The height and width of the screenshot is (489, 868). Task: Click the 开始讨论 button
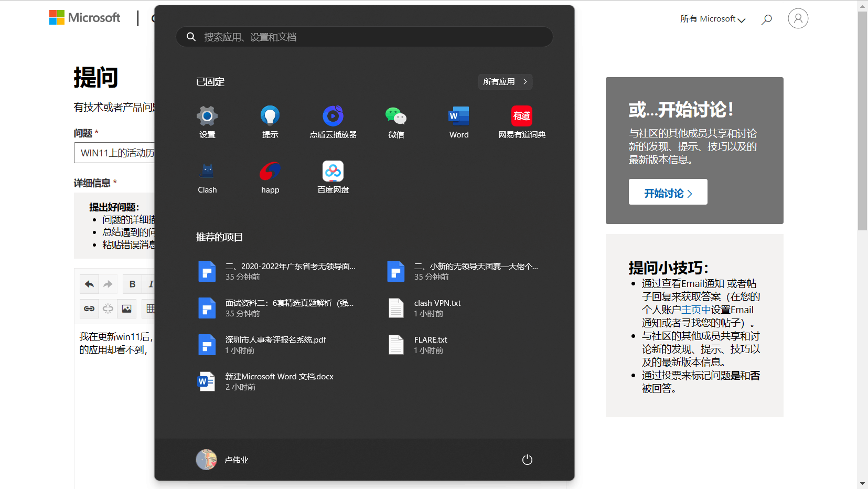667,192
